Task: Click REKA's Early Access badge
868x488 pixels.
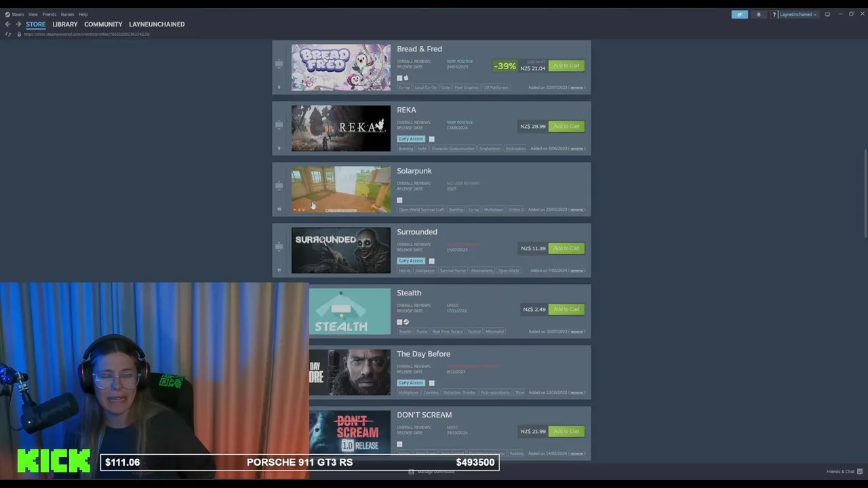Action: [x=411, y=139]
